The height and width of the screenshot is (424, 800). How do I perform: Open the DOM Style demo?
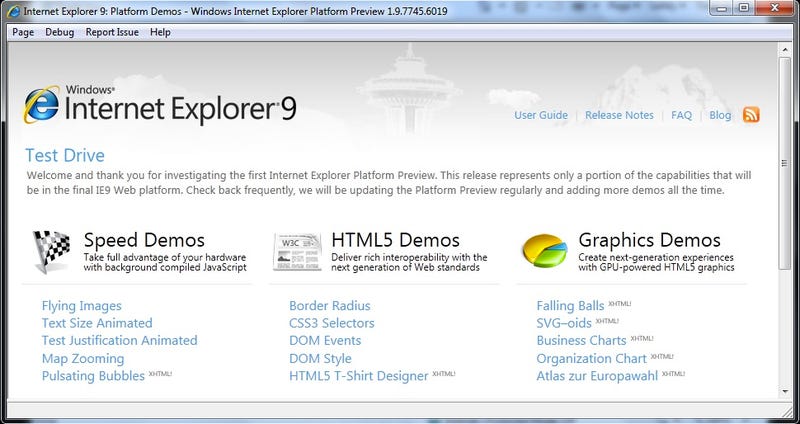pos(320,358)
